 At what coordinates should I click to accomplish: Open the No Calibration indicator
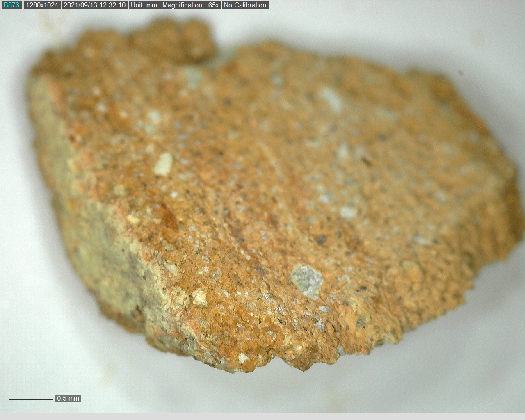(245, 5)
